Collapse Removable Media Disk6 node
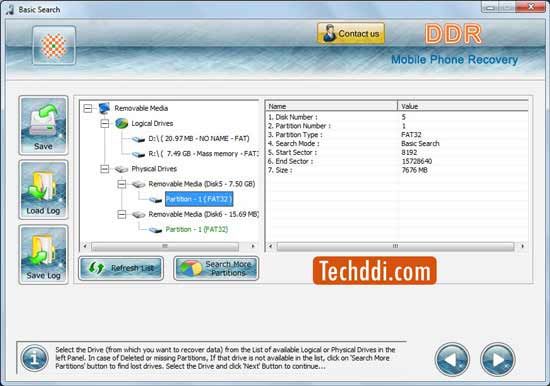550x386 pixels. (x=121, y=214)
